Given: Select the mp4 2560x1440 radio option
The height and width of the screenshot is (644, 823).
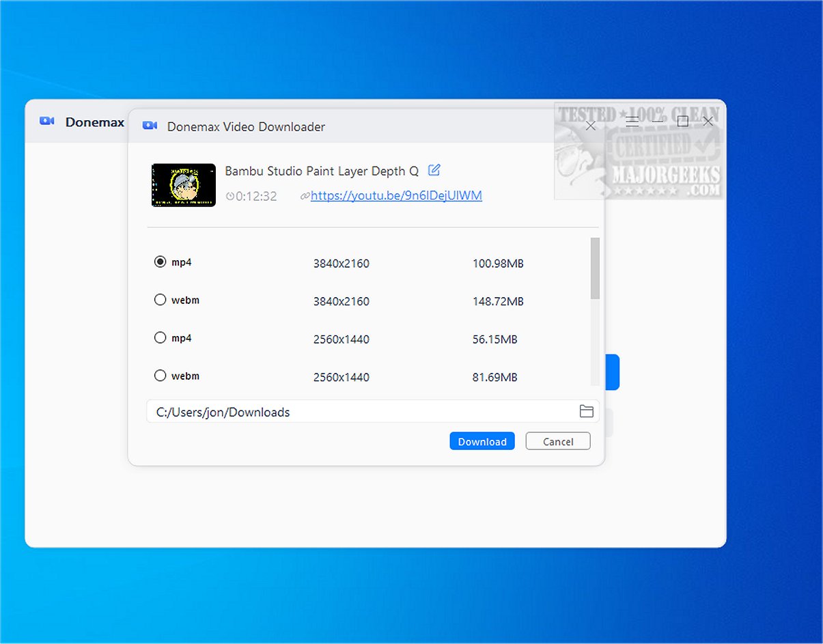Looking at the screenshot, I should pos(160,337).
